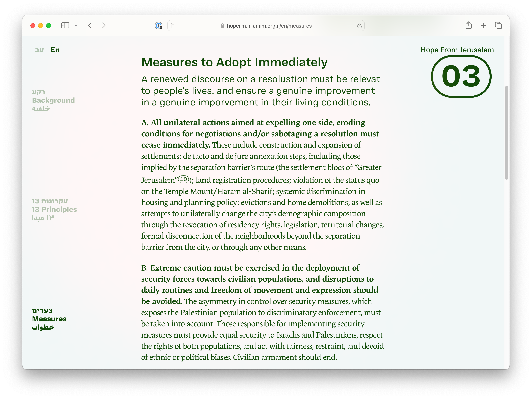Switch language to Hebrew (עב)
Screen dimensions: 532x399
pos(39,50)
